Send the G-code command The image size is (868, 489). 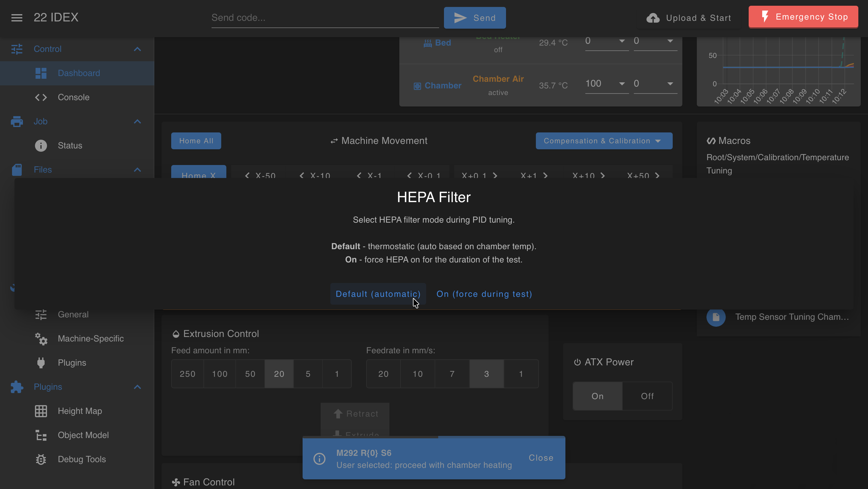pos(474,18)
